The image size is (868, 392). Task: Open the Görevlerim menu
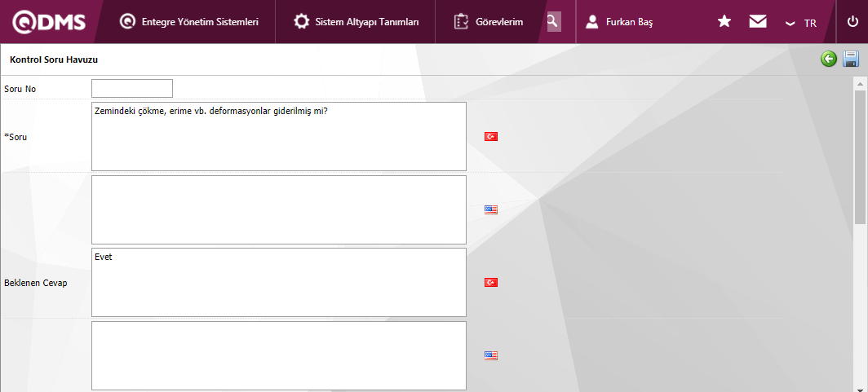[x=488, y=22]
